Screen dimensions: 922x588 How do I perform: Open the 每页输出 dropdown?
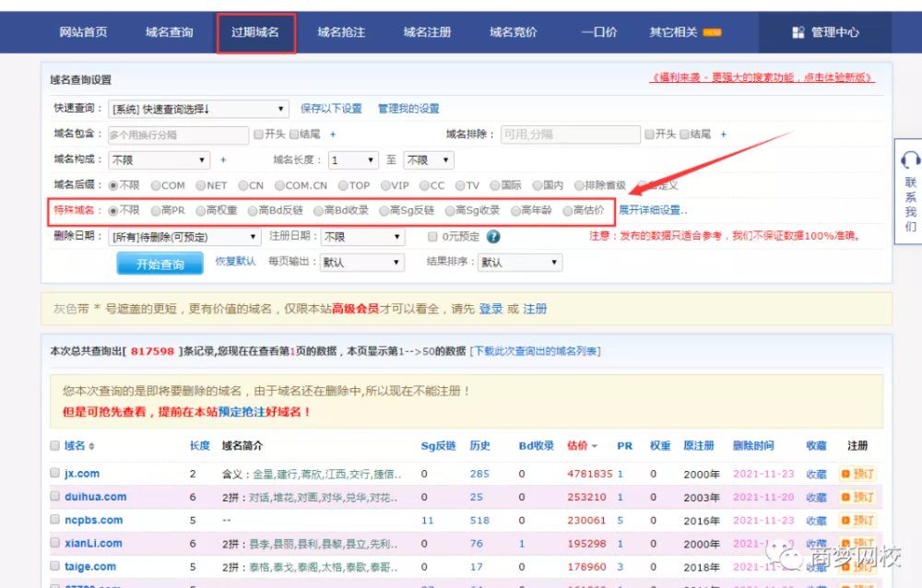point(362,263)
